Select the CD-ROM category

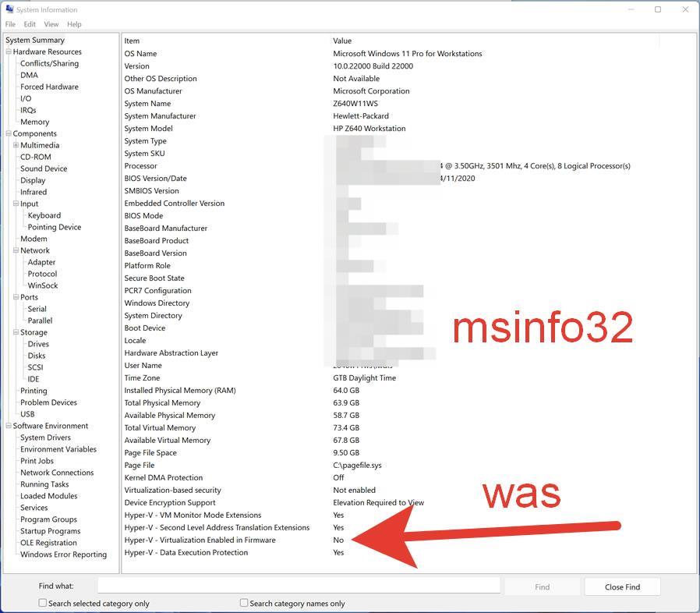[x=36, y=157]
